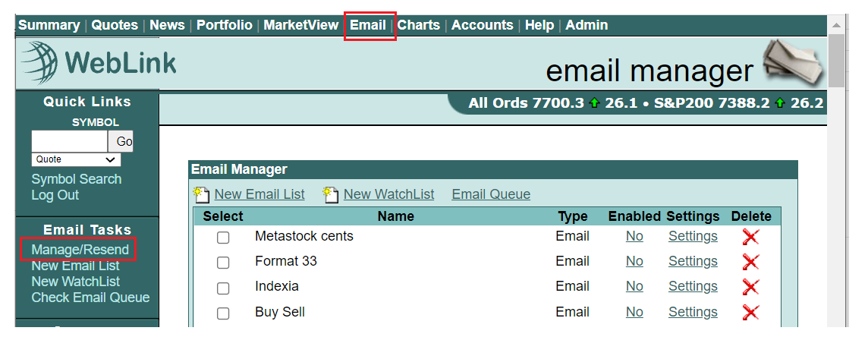
Task: Delete the Format 33 email list
Action: (x=750, y=262)
